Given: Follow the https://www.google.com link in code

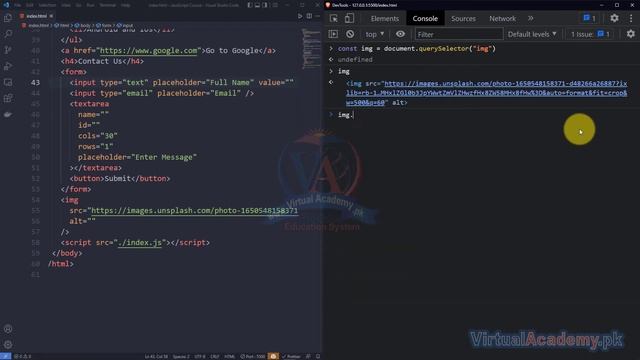Looking at the screenshot, I should tap(148, 51).
